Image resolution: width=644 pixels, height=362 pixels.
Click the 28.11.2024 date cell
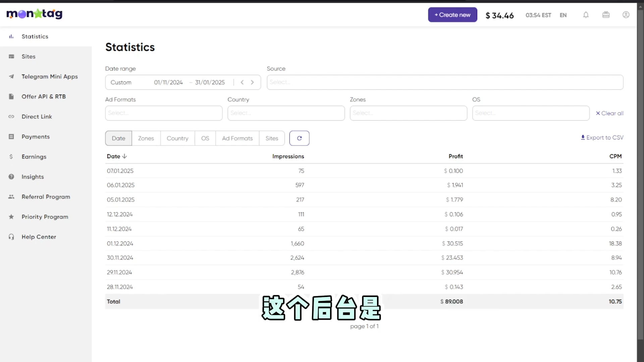(120, 287)
